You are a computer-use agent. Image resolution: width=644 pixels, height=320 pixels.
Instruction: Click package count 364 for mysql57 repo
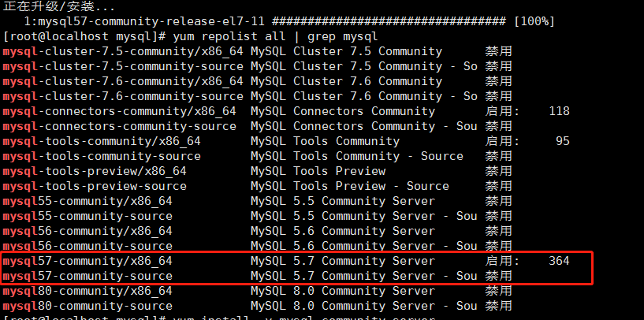coord(560,261)
